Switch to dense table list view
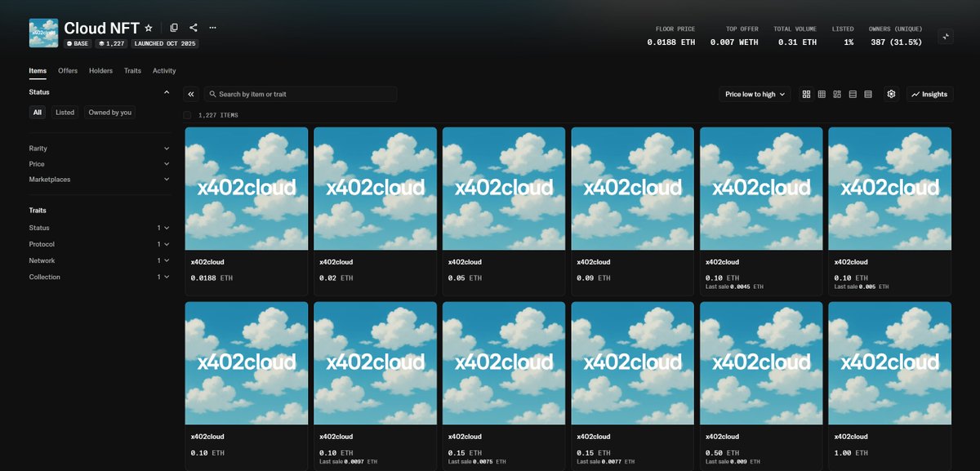980x471 pixels. tap(868, 94)
